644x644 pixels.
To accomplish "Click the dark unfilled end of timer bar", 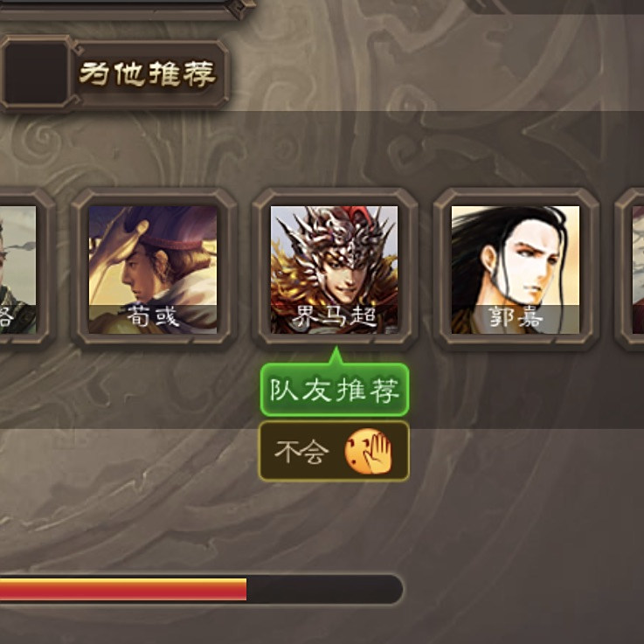I will [324, 589].
